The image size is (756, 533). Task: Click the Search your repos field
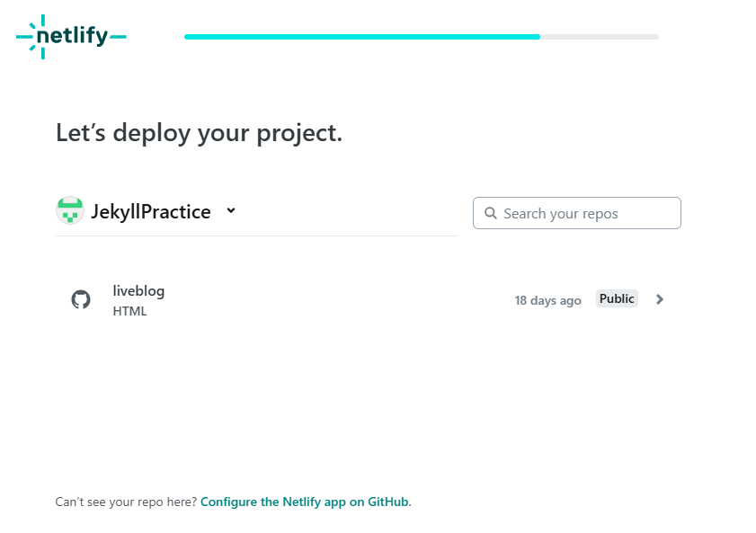(x=576, y=213)
